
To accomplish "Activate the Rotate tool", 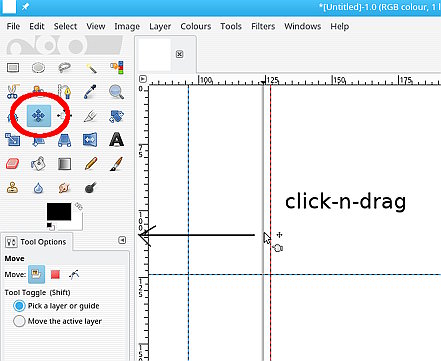I will (x=116, y=116).
